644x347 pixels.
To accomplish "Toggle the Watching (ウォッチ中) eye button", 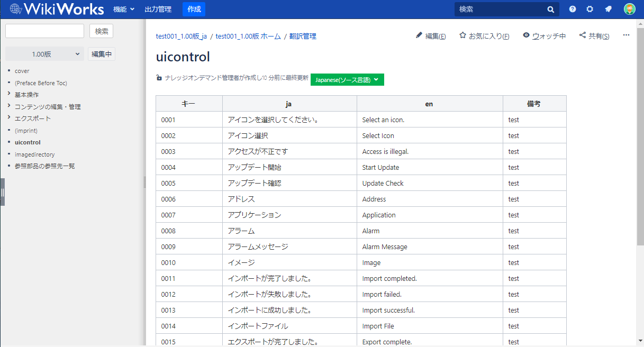I will [x=544, y=36].
